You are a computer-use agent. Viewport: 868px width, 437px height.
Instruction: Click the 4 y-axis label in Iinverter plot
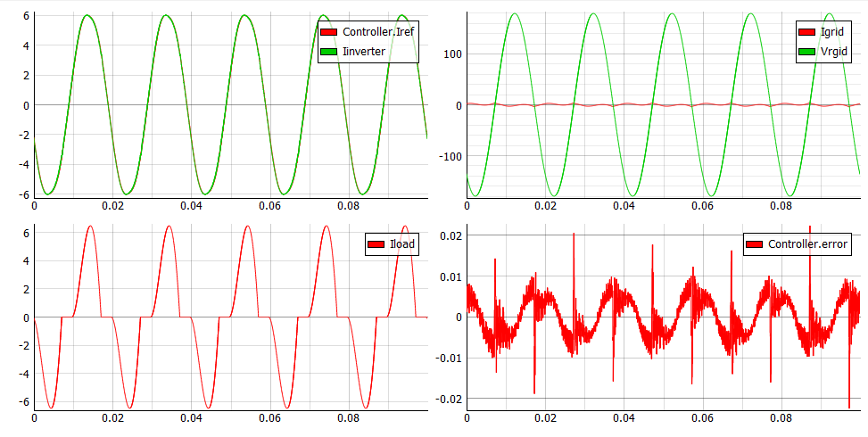coord(27,45)
